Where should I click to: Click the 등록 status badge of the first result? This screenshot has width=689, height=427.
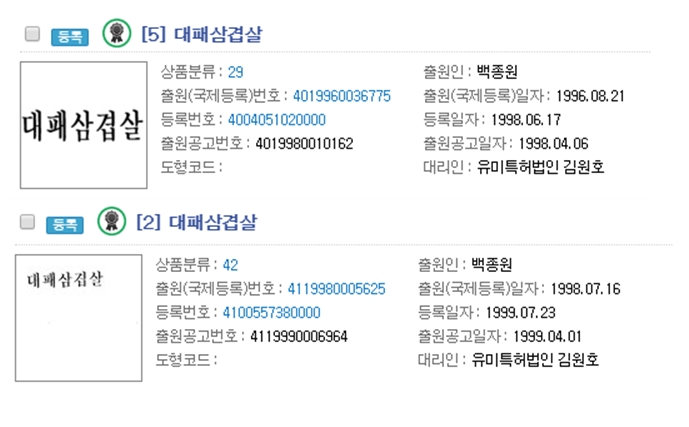(x=70, y=37)
